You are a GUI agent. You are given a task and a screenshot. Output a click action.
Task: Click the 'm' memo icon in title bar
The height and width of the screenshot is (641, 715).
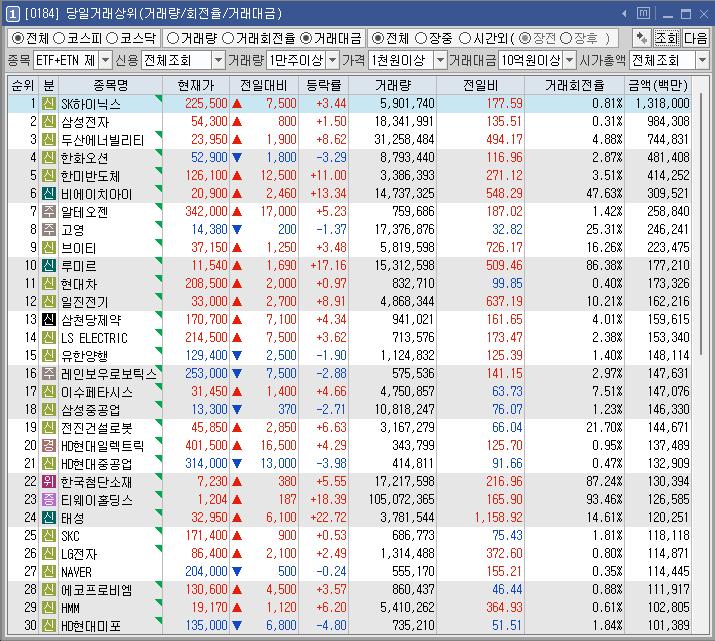[x=643, y=13]
